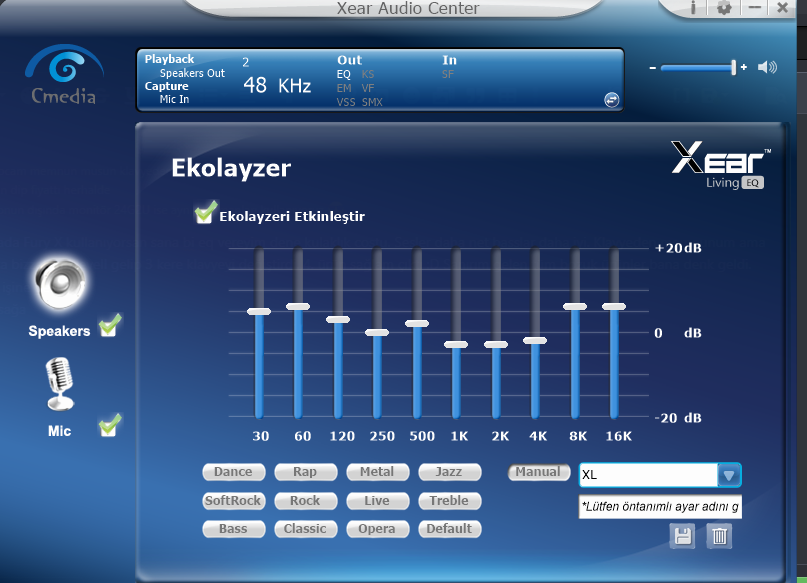Click the EQ indicator under Out
The height and width of the screenshot is (583, 807).
344,74
